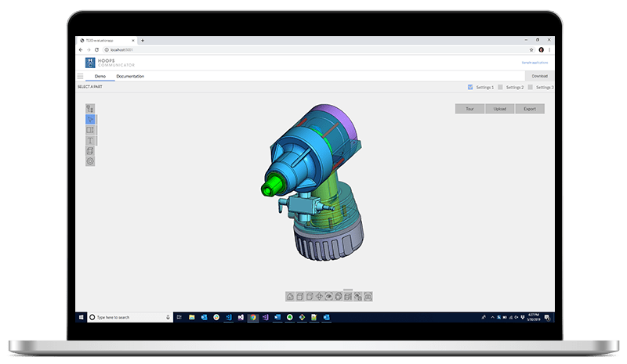The height and width of the screenshot is (364, 627).
Task: Uncheck the Settings 1 checkbox
Action: 470,87
